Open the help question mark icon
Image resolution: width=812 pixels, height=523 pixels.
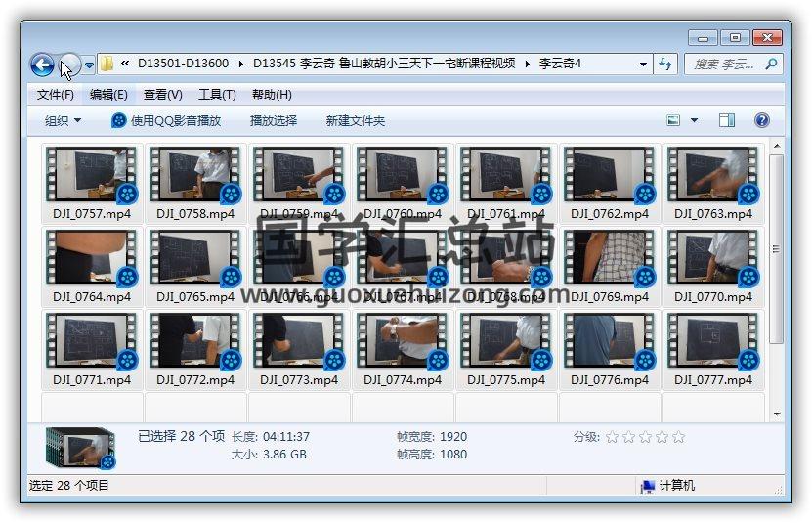(762, 120)
